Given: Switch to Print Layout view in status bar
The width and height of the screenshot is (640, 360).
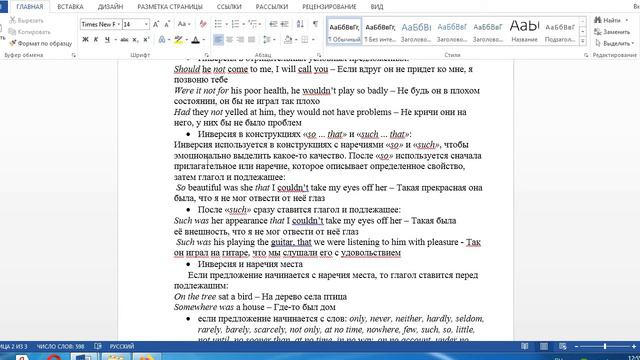Looking at the screenshot, I should click(x=544, y=346).
